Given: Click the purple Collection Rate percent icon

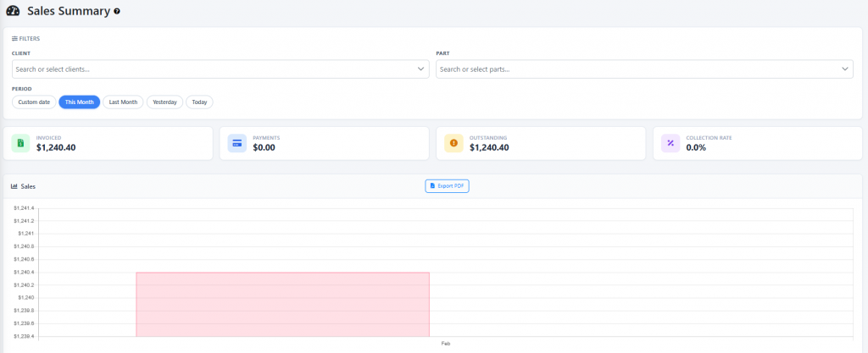Looking at the screenshot, I should point(670,143).
